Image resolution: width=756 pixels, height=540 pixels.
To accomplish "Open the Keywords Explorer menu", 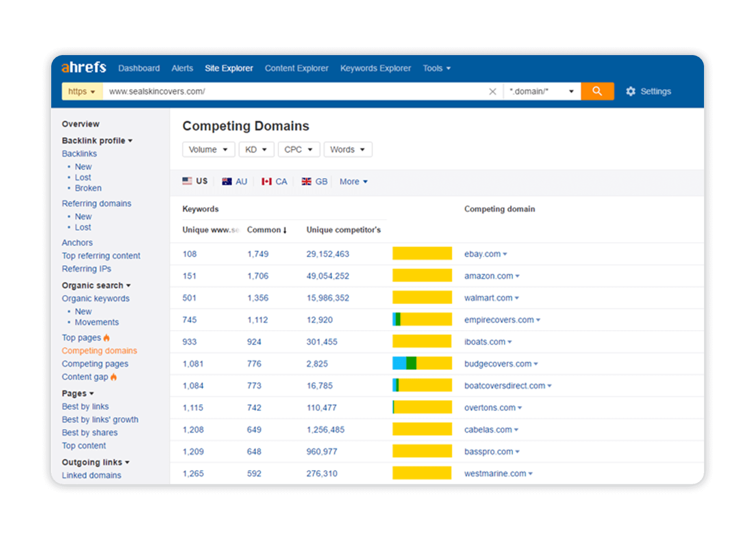I will 375,68.
